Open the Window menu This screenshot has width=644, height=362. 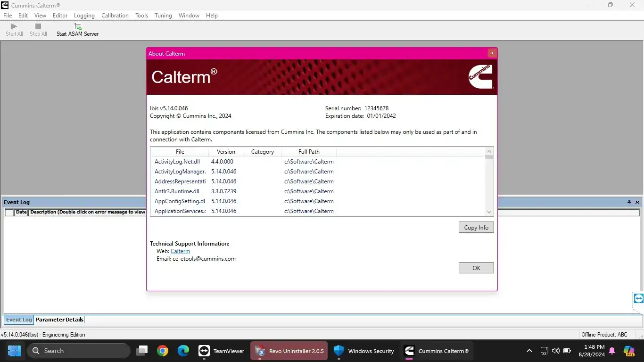pos(189,16)
